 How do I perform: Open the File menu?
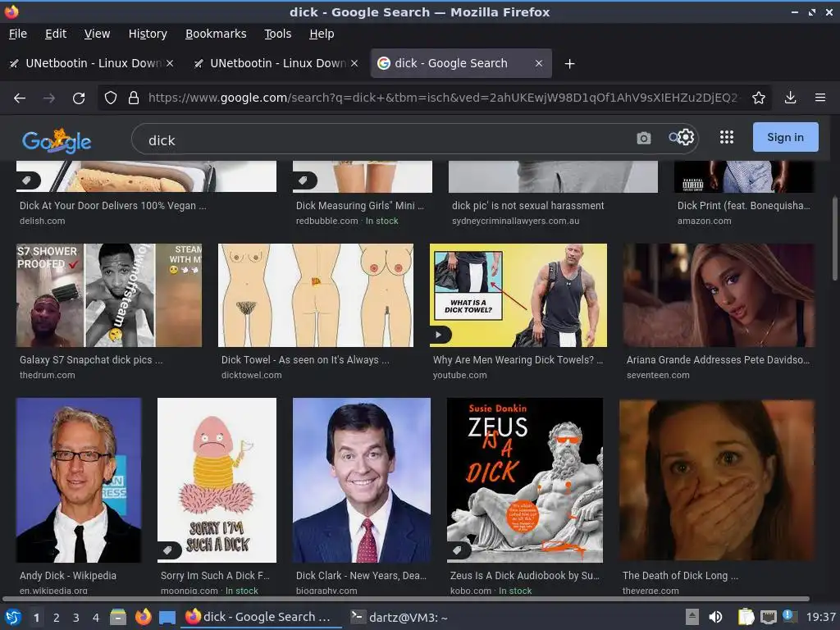coord(18,34)
